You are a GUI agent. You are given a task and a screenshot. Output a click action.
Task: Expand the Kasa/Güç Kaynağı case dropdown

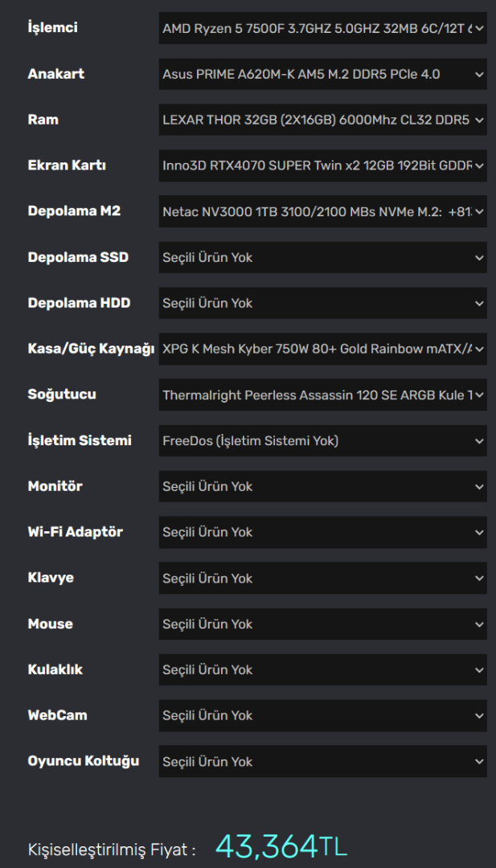322,349
